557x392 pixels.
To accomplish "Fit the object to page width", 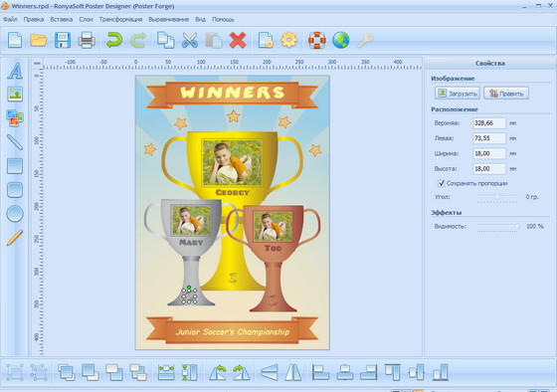I will (166, 372).
